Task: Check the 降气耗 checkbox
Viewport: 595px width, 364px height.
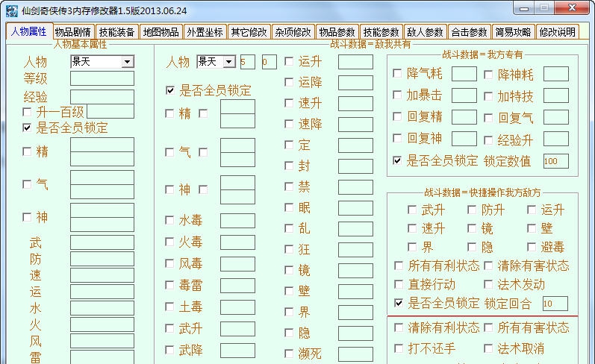Action: tap(397, 73)
